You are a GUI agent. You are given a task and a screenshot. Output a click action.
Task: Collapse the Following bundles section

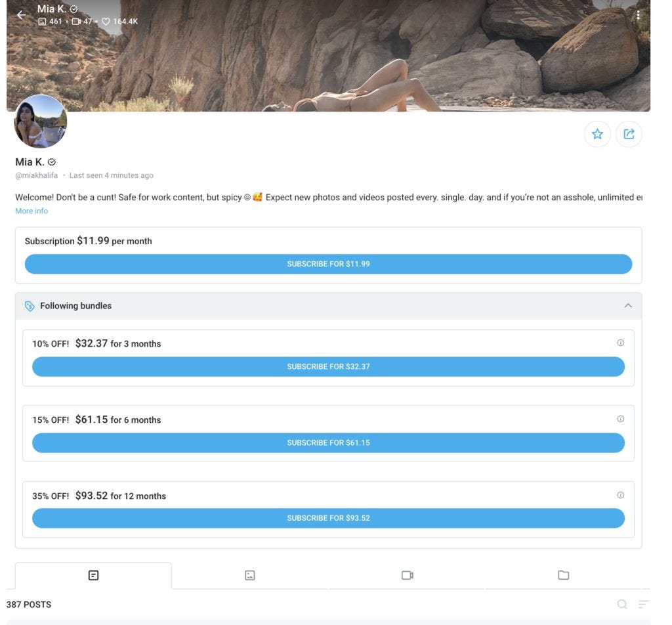pos(628,306)
